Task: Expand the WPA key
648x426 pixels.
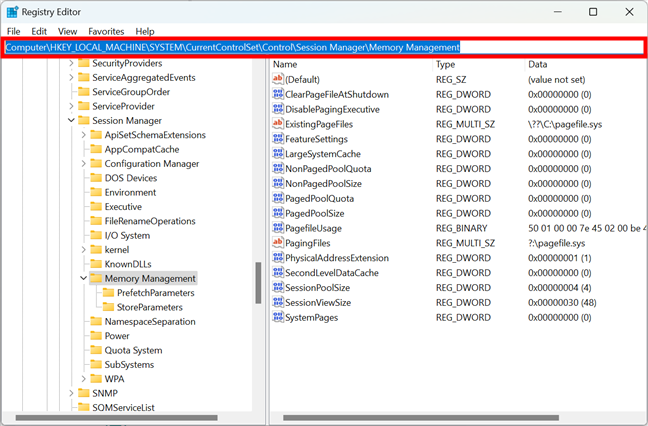Action: 83,378
